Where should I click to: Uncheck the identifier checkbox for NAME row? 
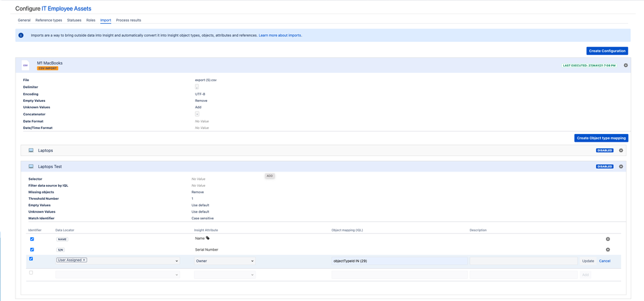pos(32,239)
